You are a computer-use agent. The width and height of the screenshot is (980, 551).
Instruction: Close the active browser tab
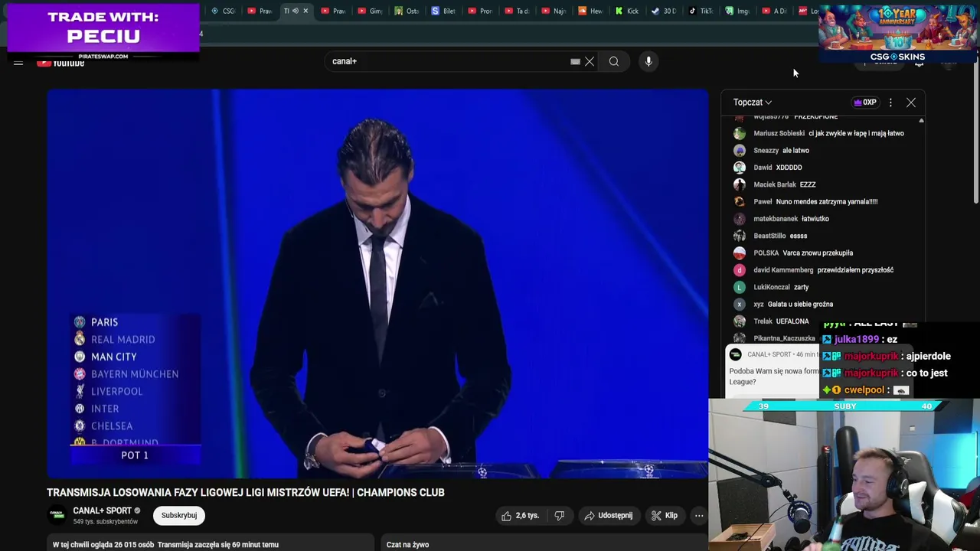(x=305, y=11)
